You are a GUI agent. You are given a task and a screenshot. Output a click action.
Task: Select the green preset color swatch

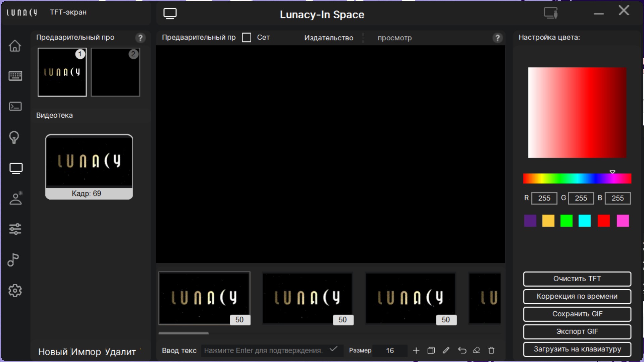coord(567,221)
